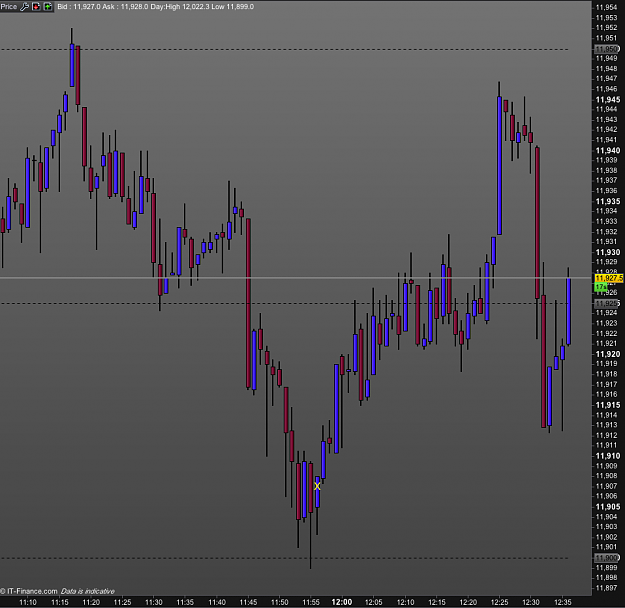Screen dimensions: 625x608
Task: Click the 11,910 price axis label
Action: 608,456
